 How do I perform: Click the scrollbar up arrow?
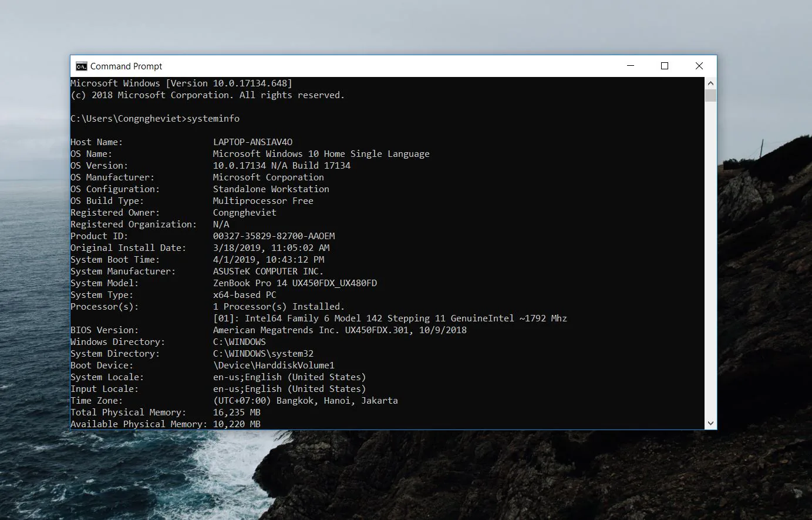(710, 83)
